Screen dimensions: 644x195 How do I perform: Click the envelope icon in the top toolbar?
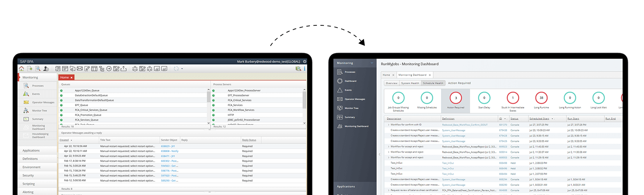click(x=80, y=69)
